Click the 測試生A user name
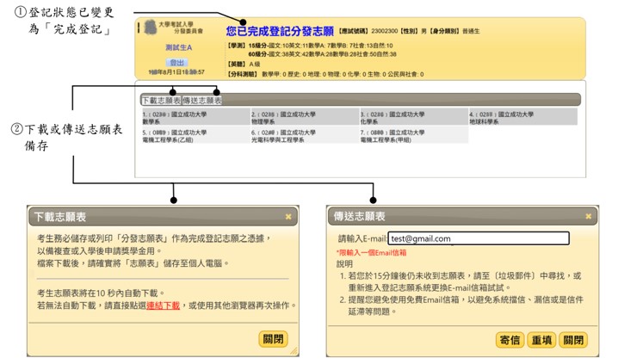Image resolution: width=618 pixels, height=364 pixels. [x=178, y=47]
